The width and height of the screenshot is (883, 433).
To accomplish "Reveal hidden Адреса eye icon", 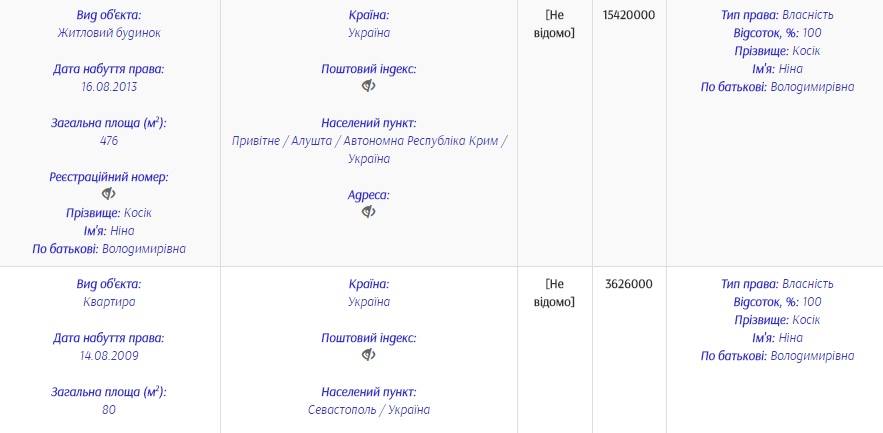I will 368,212.
